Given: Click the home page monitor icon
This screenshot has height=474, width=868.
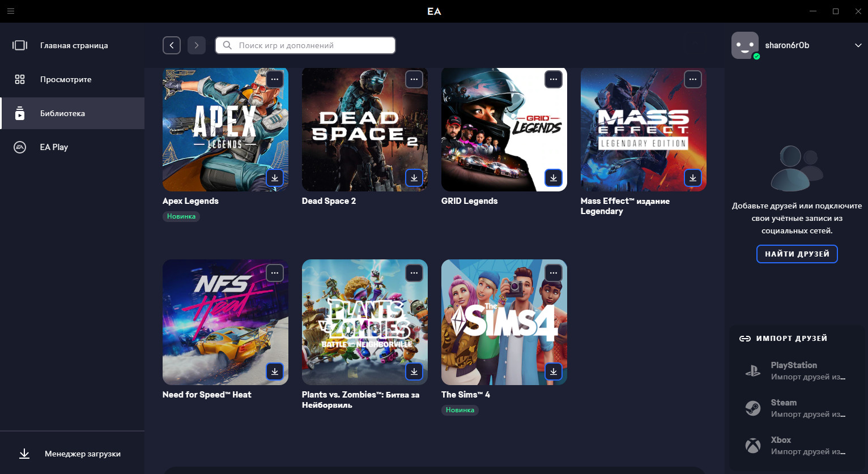Looking at the screenshot, I should 20,45.
